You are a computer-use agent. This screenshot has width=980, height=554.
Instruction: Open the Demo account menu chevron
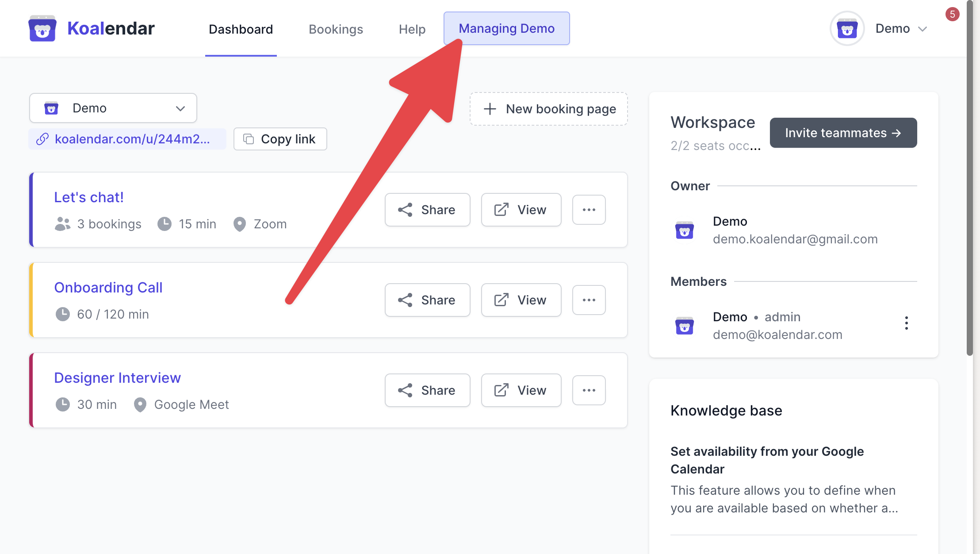coord(923,29)
